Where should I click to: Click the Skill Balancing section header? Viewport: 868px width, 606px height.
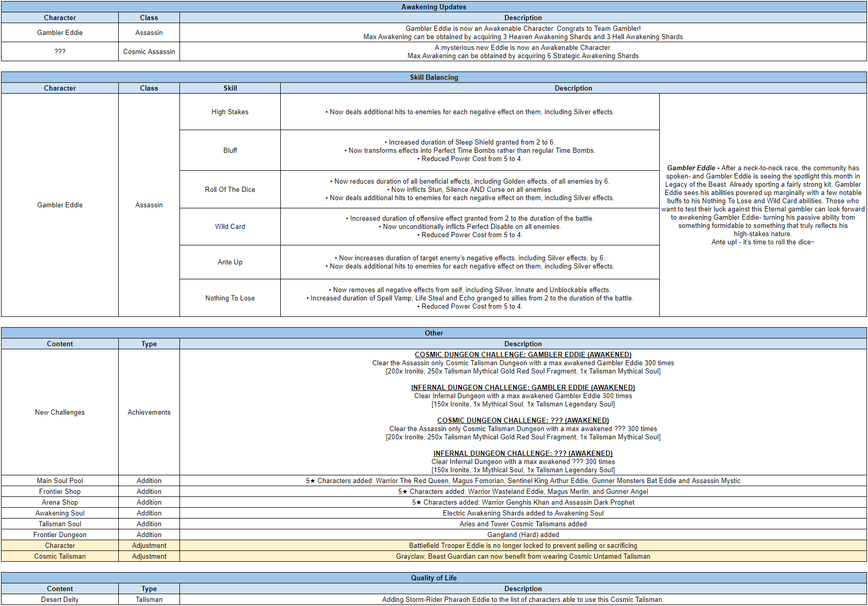coord(433,77)
